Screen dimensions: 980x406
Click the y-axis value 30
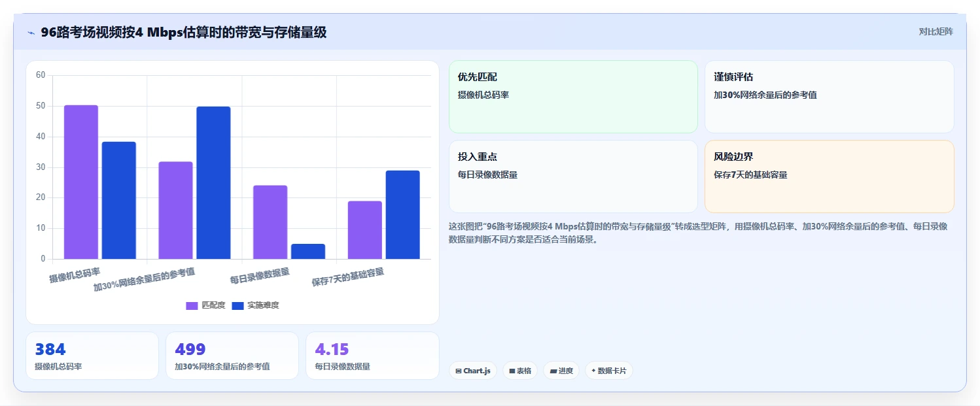tap(41, 167)
